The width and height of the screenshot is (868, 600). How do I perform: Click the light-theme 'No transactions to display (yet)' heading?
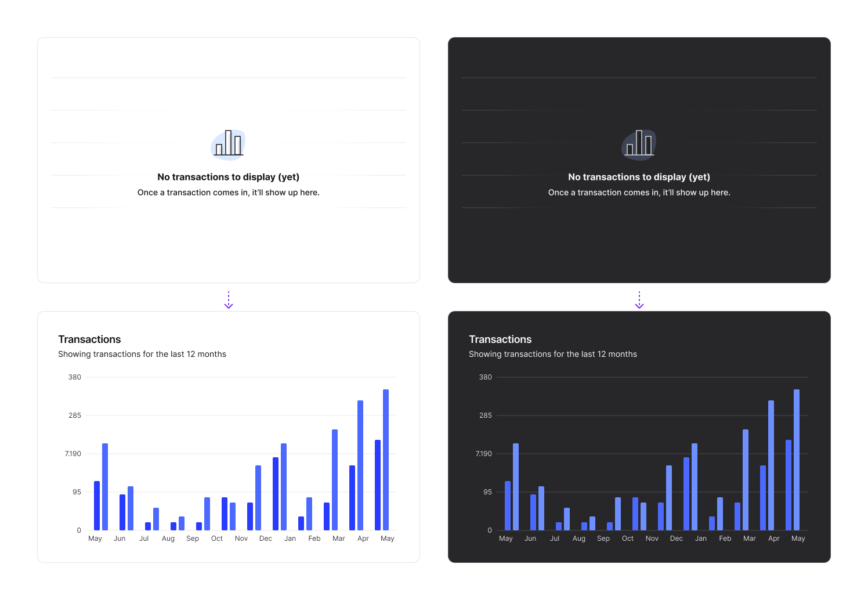point(229,177)
